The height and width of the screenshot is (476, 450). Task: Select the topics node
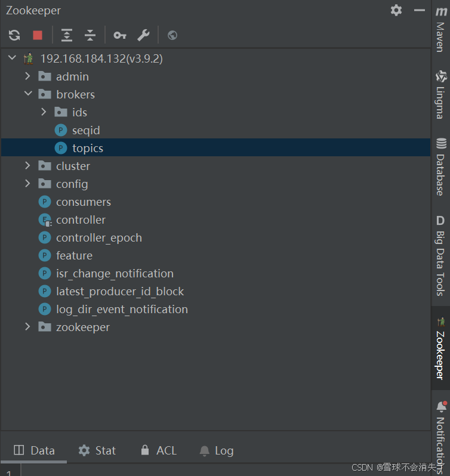[x=88, y=148]
